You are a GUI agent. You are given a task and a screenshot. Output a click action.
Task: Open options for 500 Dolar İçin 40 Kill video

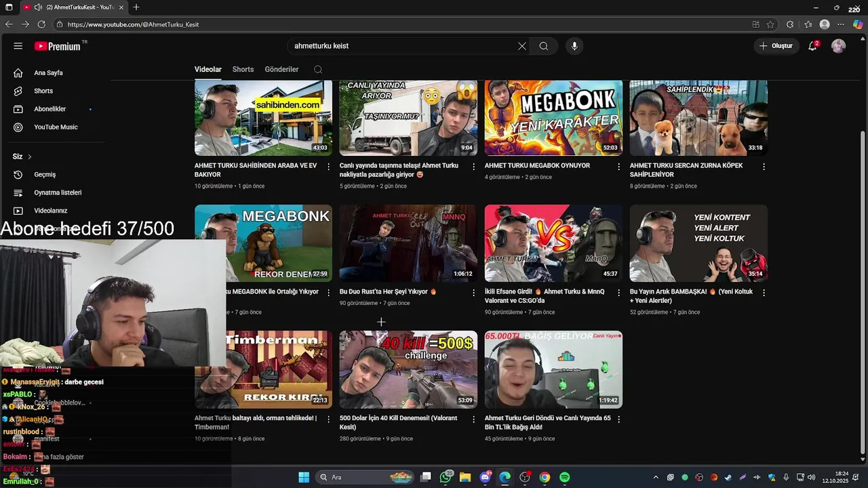coord(474,419)
